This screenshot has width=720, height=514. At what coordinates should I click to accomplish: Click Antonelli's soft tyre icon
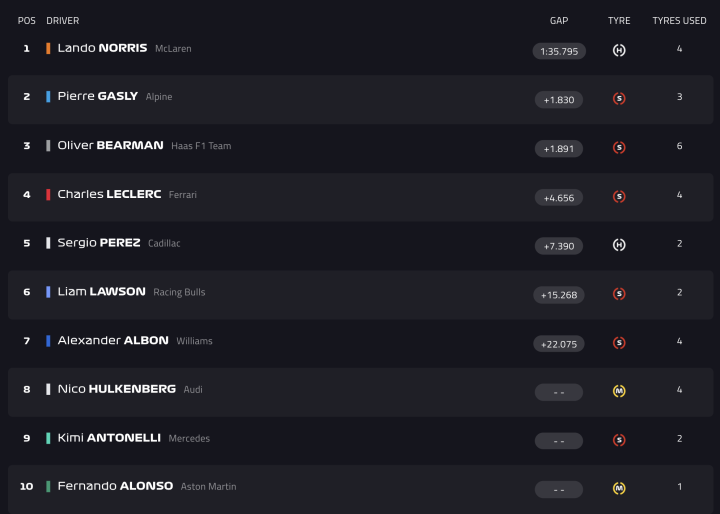click(619, 440)
